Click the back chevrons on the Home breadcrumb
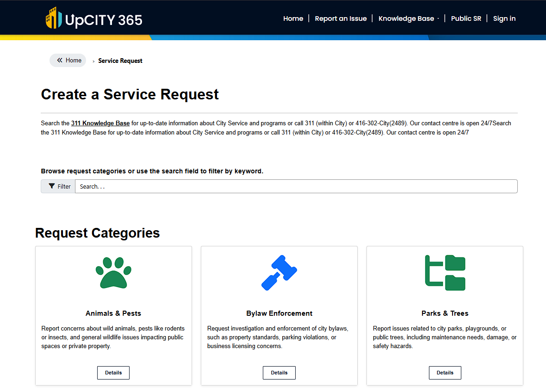The height and width of the screenshot is (392, 546). [x=60, y=60]
